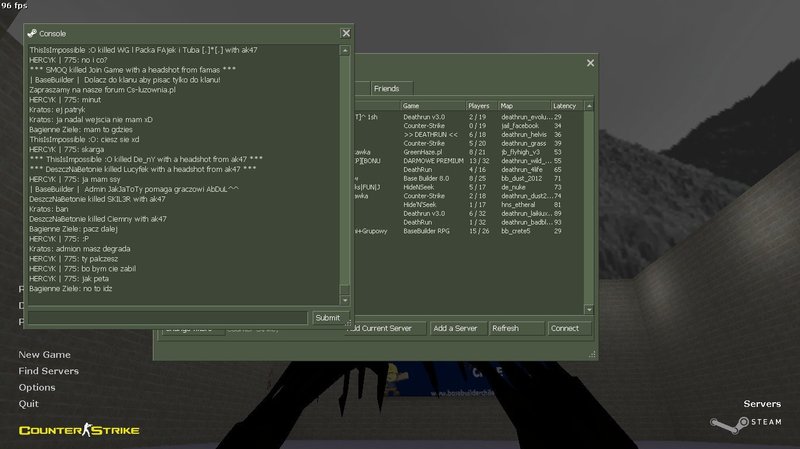Click the Counter-Strike logo

(79, 431)
